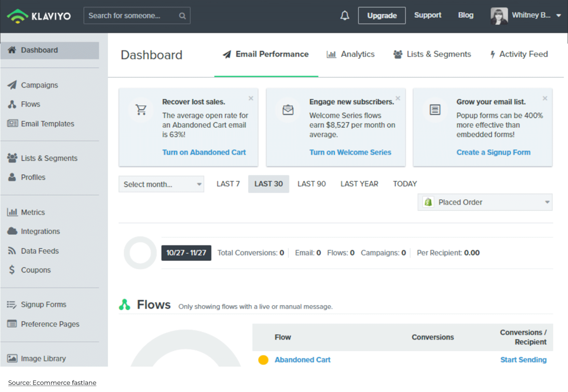Click the form icon in Grow card

[435, 110]
